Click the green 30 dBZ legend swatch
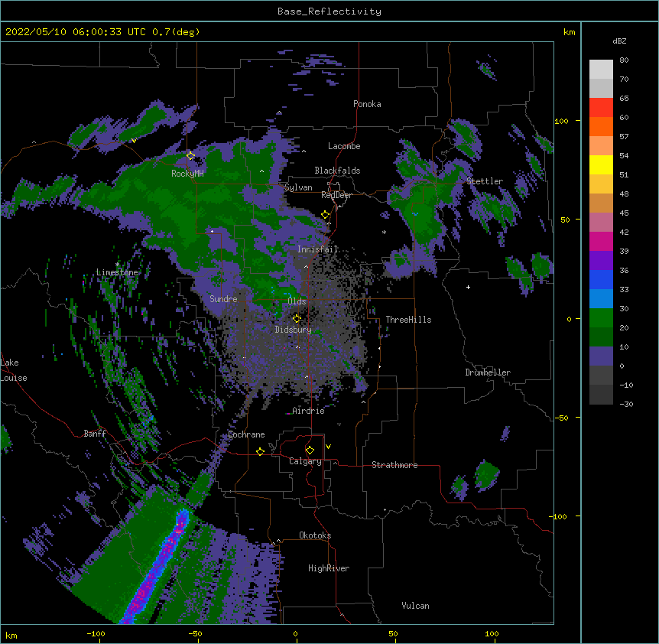Image resolution: width=659 pixels, height=644 pixels. pyautogui.click(x=601, y=318)
